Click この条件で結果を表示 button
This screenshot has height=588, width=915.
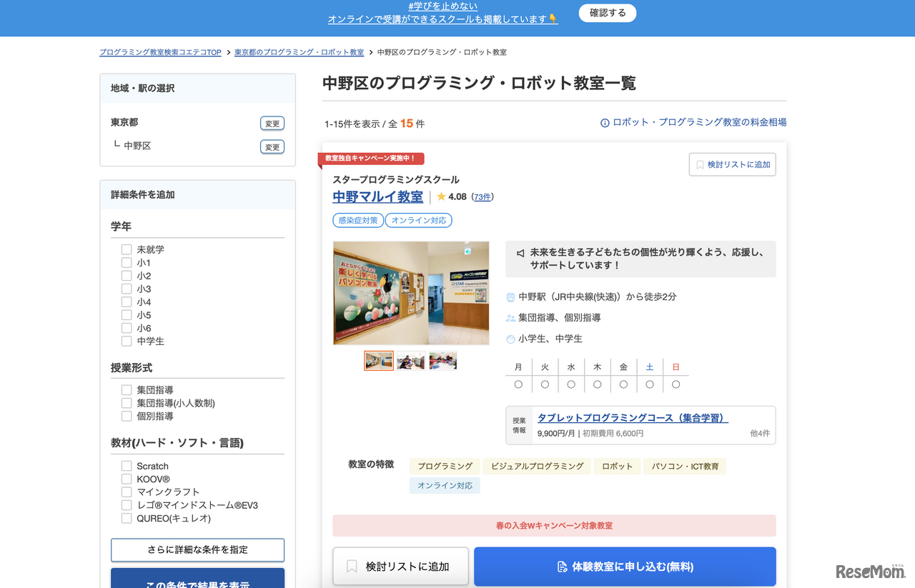click(197, 579)
